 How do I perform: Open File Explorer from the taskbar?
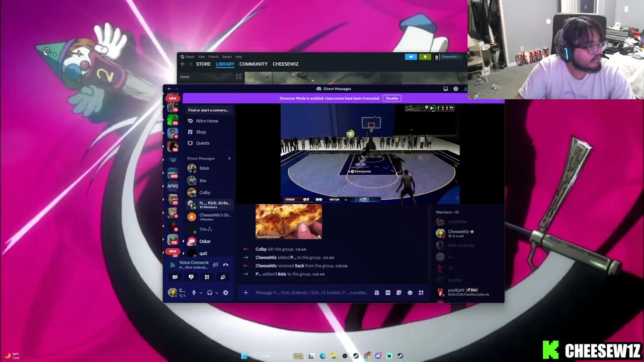pyautogui.click(x=334, y=356)
